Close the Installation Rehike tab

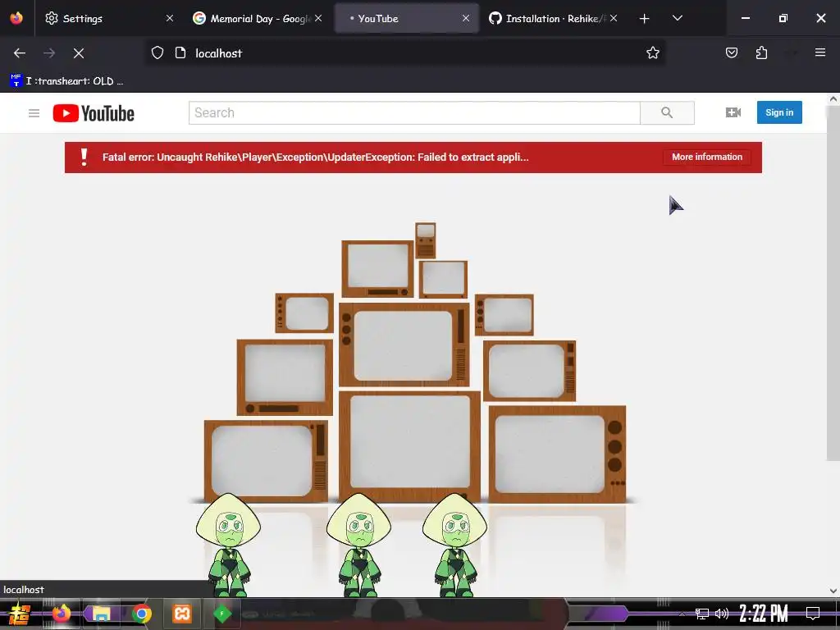[614, 18]
